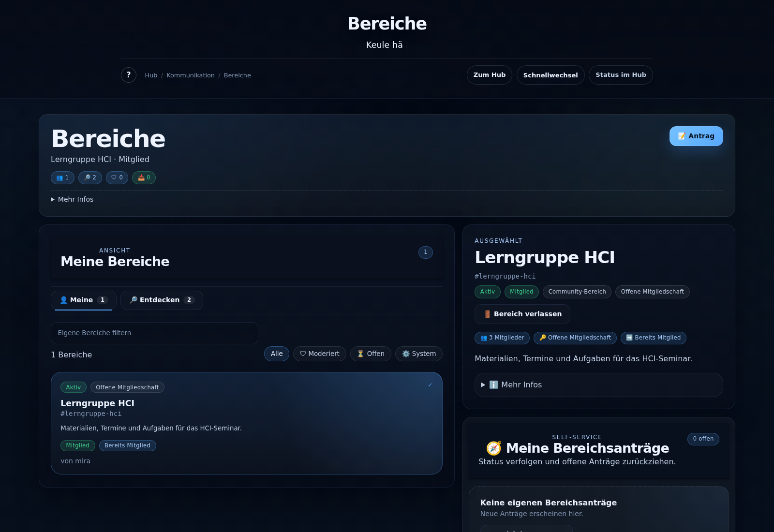Click the Eigene Bereiche filtern field
The image size is (774, 532).
click(x=154, y=333)
